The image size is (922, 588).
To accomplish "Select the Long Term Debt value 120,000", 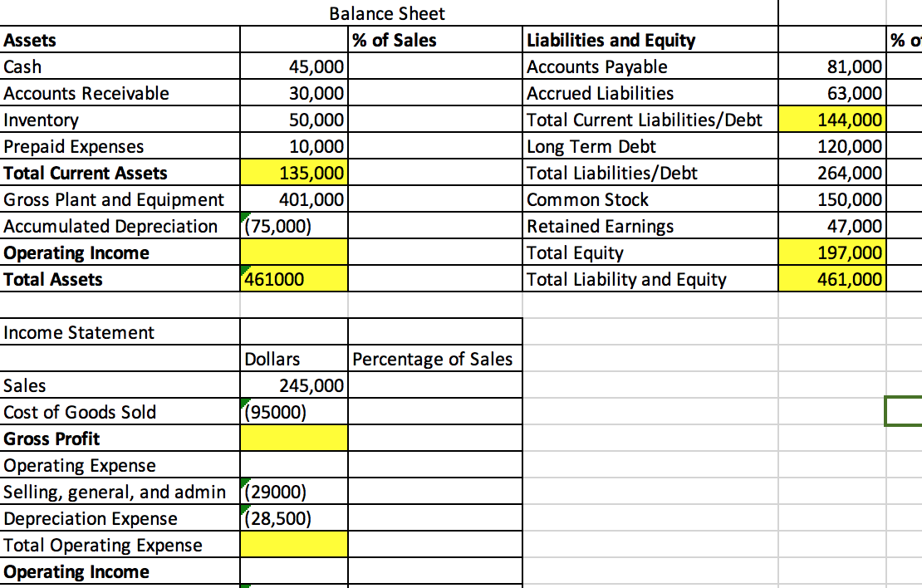I will pyautogui.click(x=831, y=146).
